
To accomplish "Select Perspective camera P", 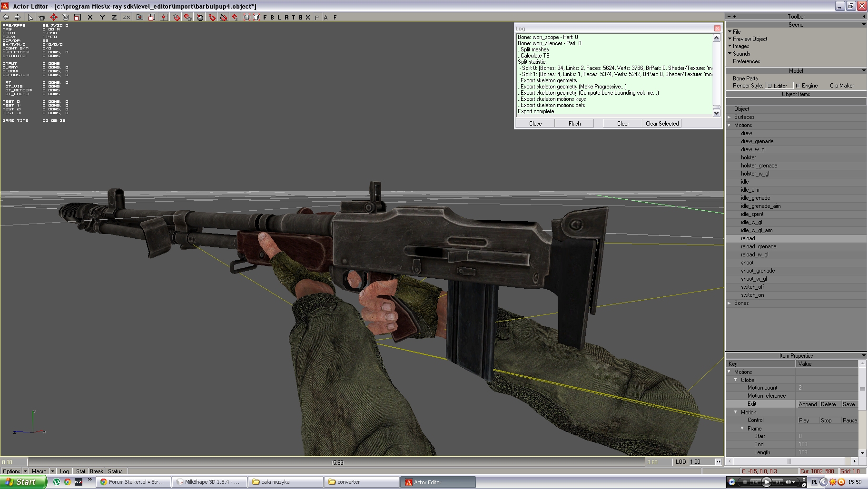I will pos(317,17).
